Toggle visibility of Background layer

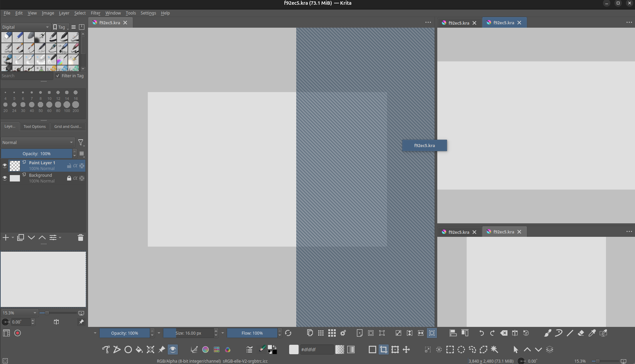(x=5, y=178)
